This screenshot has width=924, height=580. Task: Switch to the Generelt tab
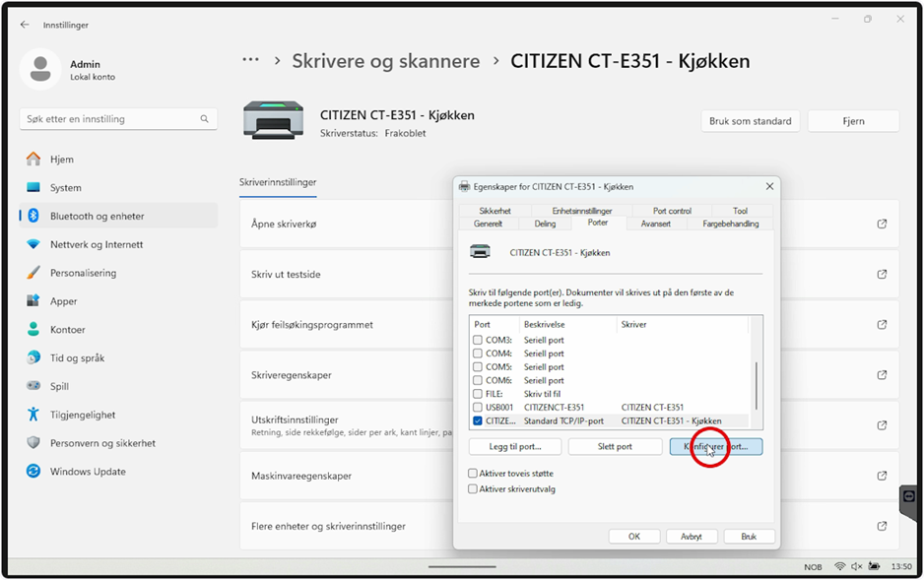488,224
